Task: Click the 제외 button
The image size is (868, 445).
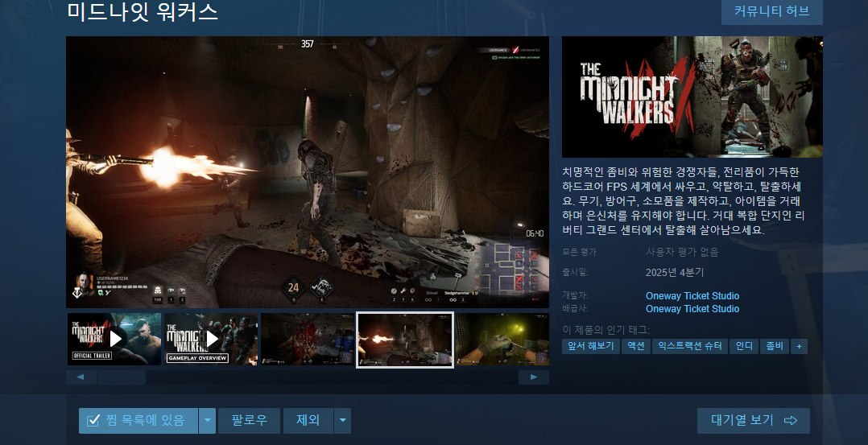Action: pos(308,421)
